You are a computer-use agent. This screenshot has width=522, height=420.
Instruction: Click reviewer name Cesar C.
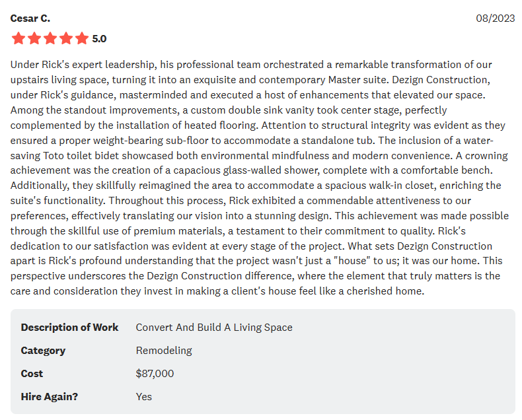coord(30,18)
